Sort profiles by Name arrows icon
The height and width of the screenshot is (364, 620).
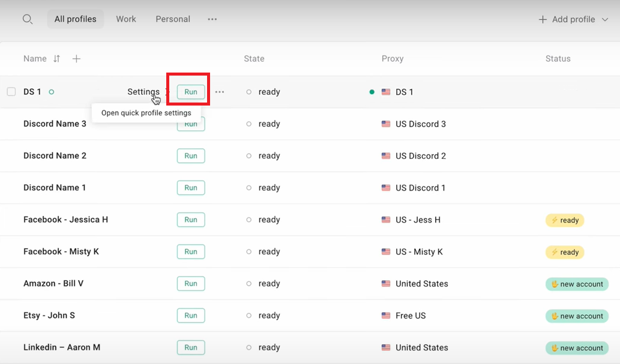coord(56,59)
